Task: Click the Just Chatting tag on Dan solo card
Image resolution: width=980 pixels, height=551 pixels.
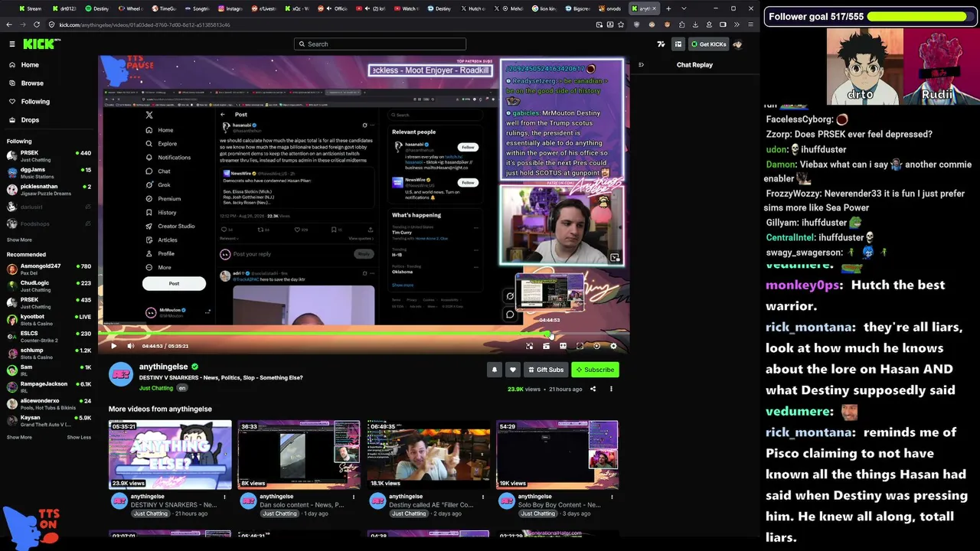Action: pos(280,514)
